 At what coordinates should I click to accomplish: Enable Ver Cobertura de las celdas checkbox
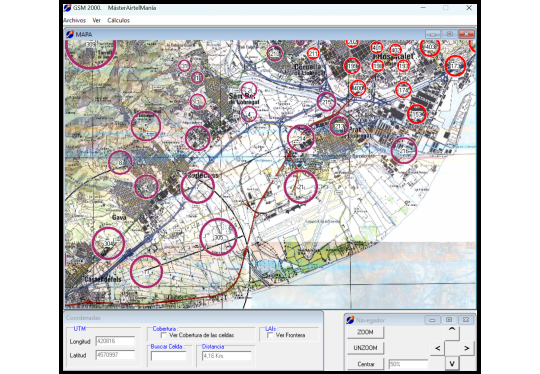tap(164, 335)
